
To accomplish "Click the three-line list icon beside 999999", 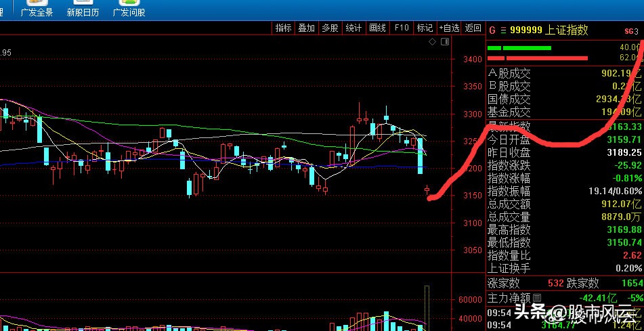I will pyautogui.click(x=503, y=30).
